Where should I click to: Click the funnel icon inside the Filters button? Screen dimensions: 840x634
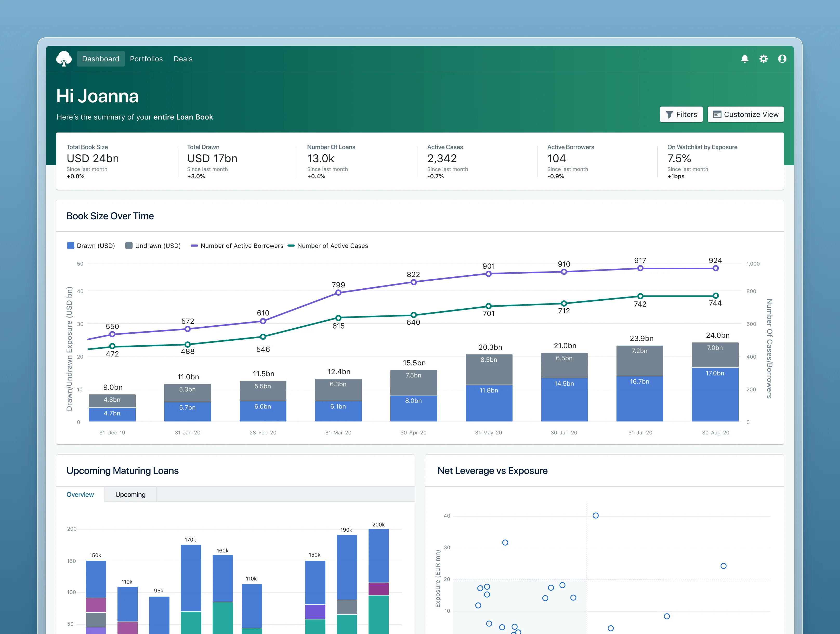tap(669, 114)
